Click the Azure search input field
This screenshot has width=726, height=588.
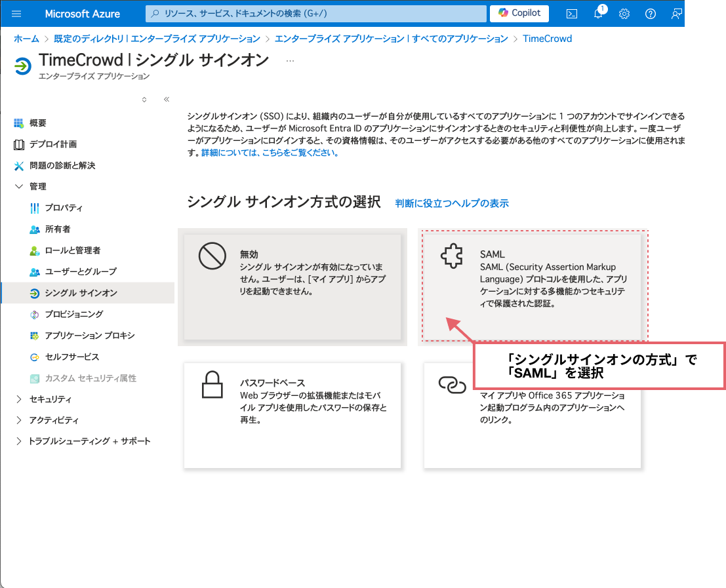click(x=315, y=13)
